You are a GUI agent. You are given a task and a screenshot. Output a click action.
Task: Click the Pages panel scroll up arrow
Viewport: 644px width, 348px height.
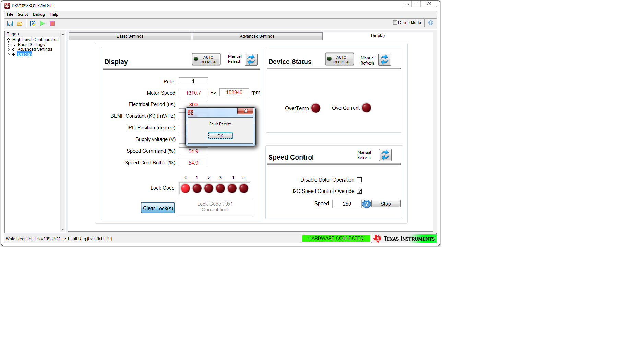click(63, 34)
